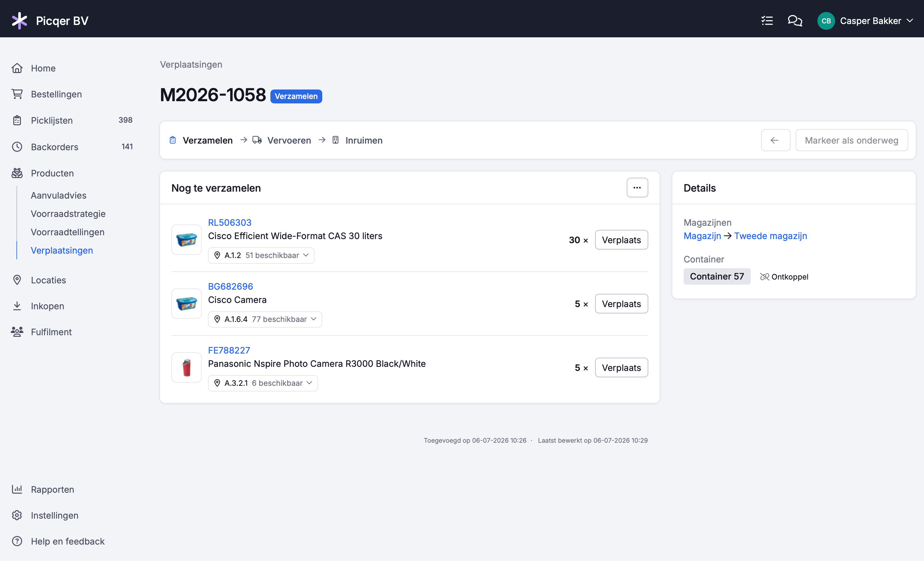Click thumbnail of Cisco Efficient Wide-Format CAS

pos(186,240)
